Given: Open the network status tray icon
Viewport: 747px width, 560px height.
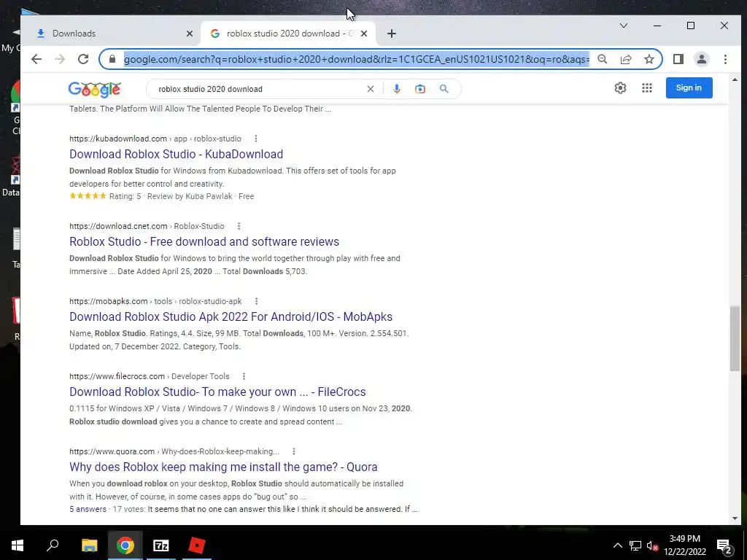Looking at the screenshot, I should (x=635, y=545).
